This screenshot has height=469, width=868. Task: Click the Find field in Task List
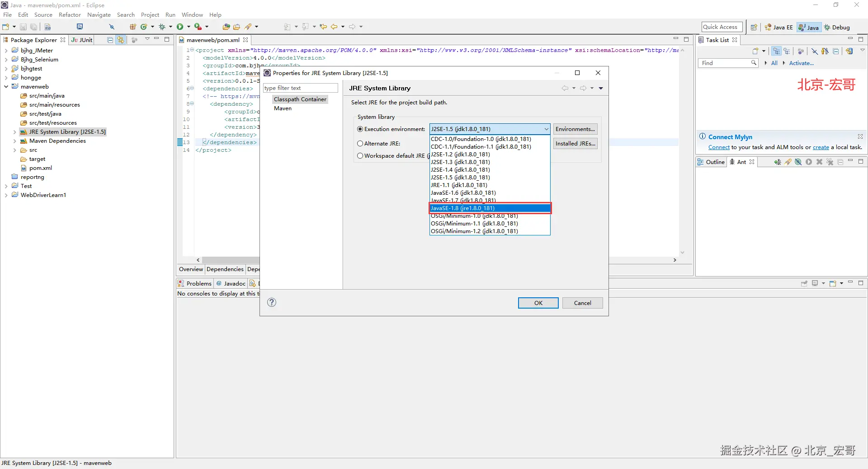coord(728,63)
